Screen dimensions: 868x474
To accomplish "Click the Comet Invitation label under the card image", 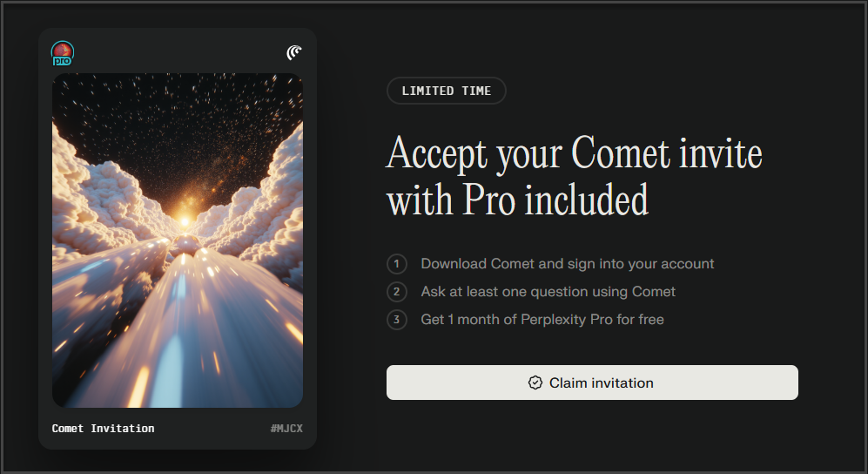I will tap(103, 429).
